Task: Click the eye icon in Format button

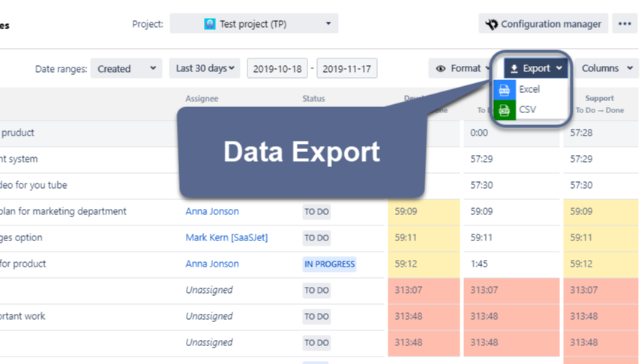Action: [441, 69]
